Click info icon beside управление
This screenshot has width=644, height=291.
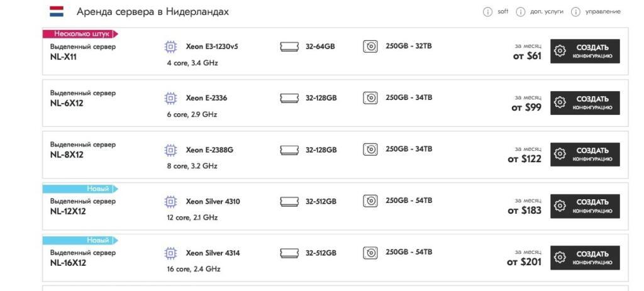576,12
